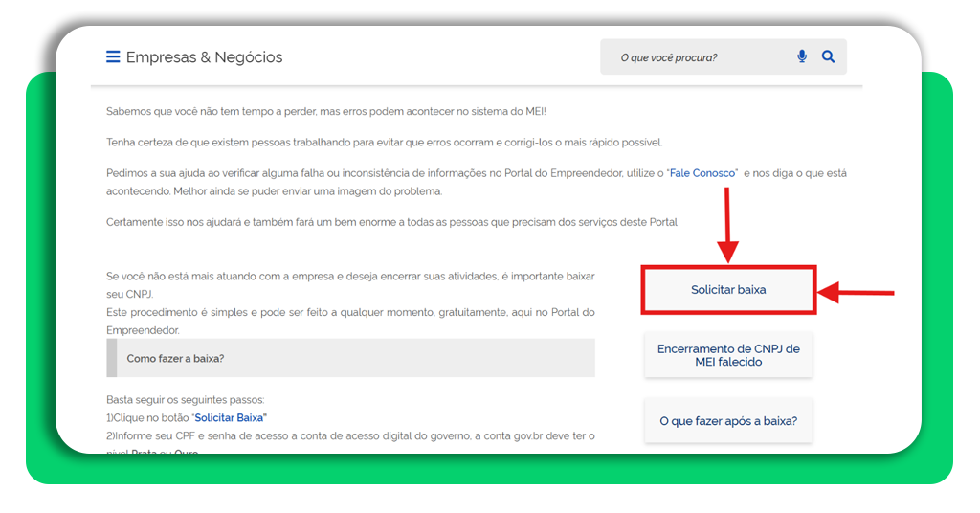The width and height of the screenshot is (980, 513).
Task: Click the paragraph starting 'Se você não está mais atuando'
Action: click(x=350, y=277)
